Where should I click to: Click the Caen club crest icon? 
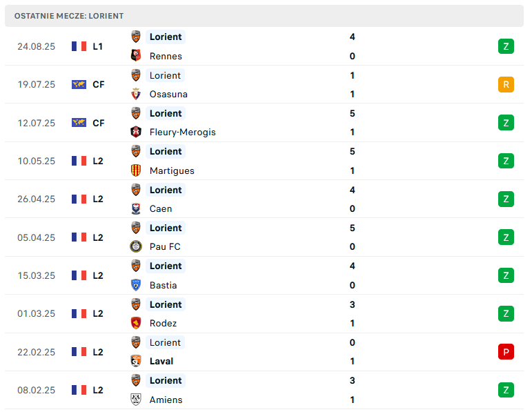pyautogui.click(x=136, y=208)
